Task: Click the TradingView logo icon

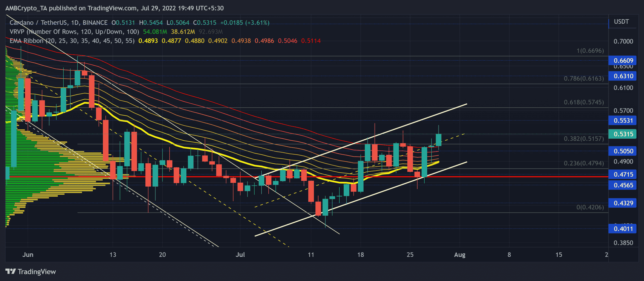Action: coord(11,271)
